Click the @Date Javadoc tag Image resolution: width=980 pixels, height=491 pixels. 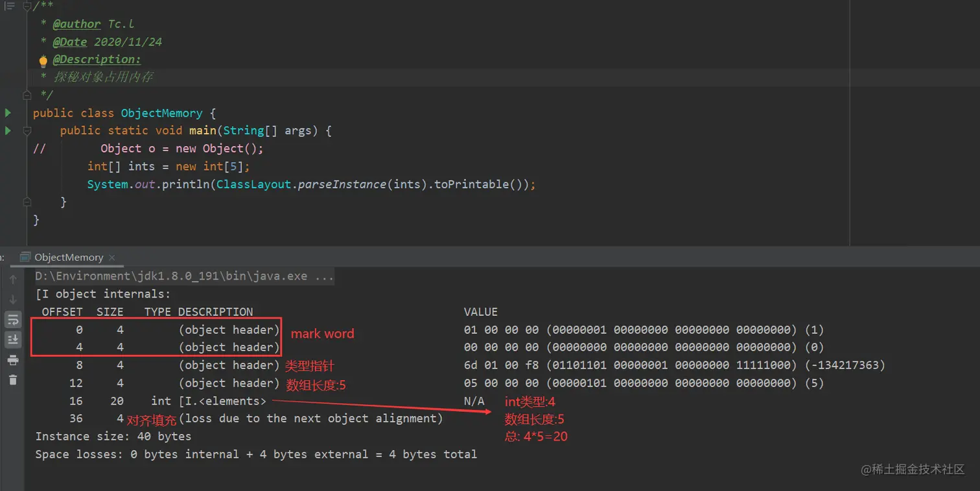coord(69,42)
